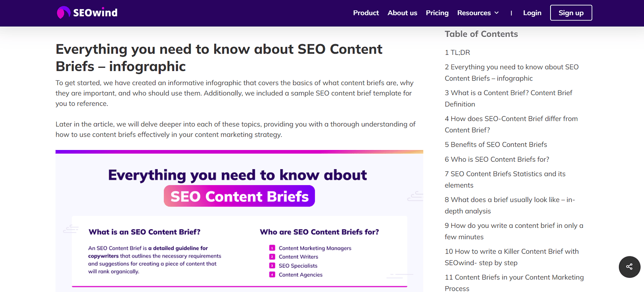Open 'How do you write a content brief in minutes'
Screen dimensions: 644x292
point(514,231)
